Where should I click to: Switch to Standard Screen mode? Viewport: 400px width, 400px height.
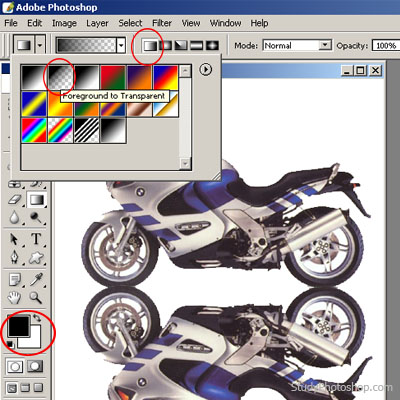point(12,388)
